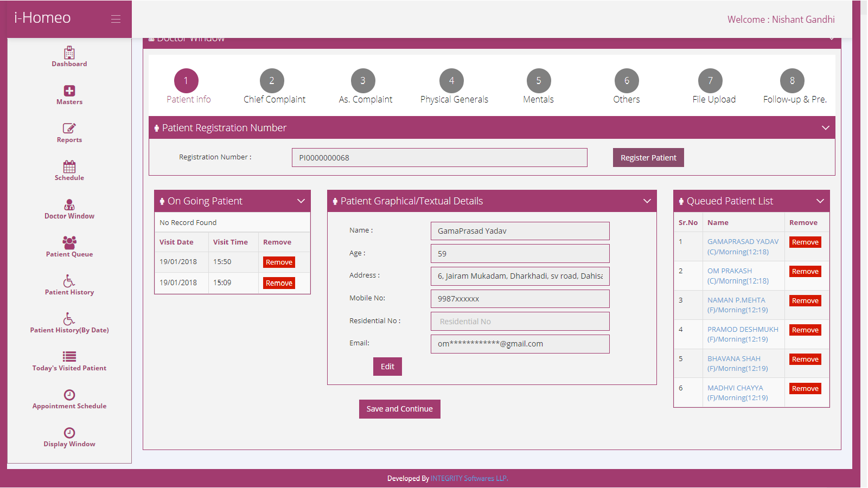Collapse the On Going Patient panel
The width and height of the screenshot is (868, 488).
(x=301, y=201)
